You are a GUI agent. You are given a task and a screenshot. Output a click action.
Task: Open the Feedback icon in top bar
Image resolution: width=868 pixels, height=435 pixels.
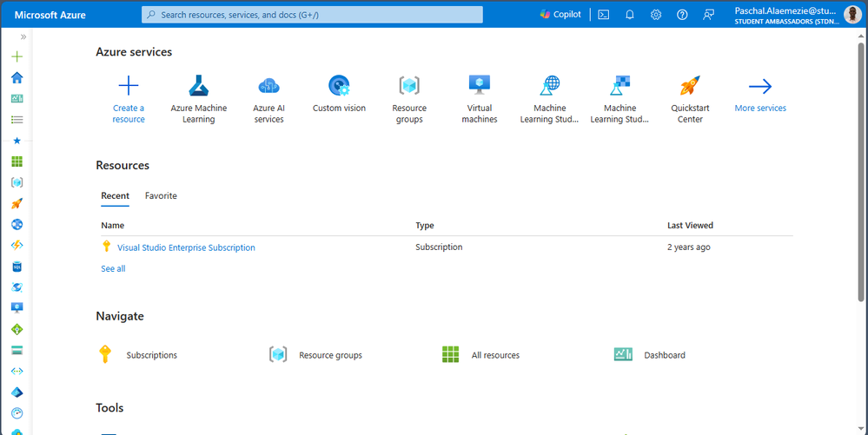coord(709,15)
